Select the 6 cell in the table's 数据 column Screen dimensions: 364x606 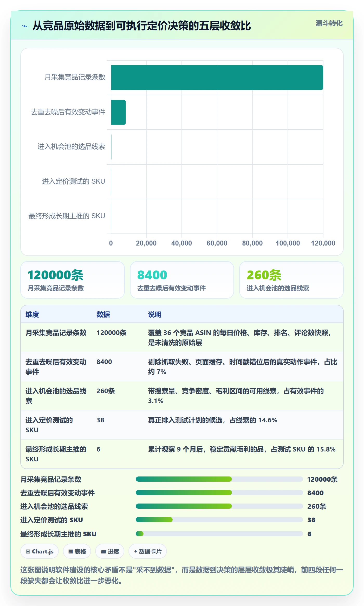click(98, 449)
